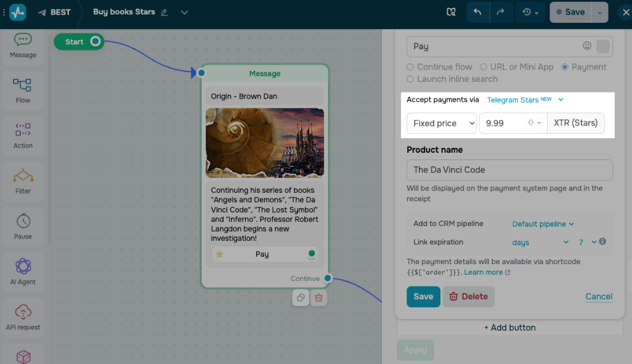Click the book description text in Message block
The height and width of the screenshot is (364, 632).
tap(264, 214)
